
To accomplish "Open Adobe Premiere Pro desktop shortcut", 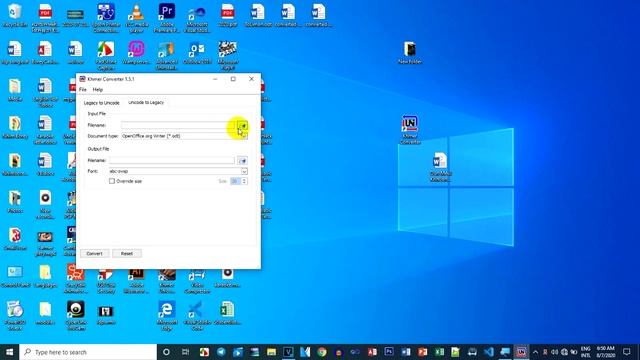I will click(167, 18).
